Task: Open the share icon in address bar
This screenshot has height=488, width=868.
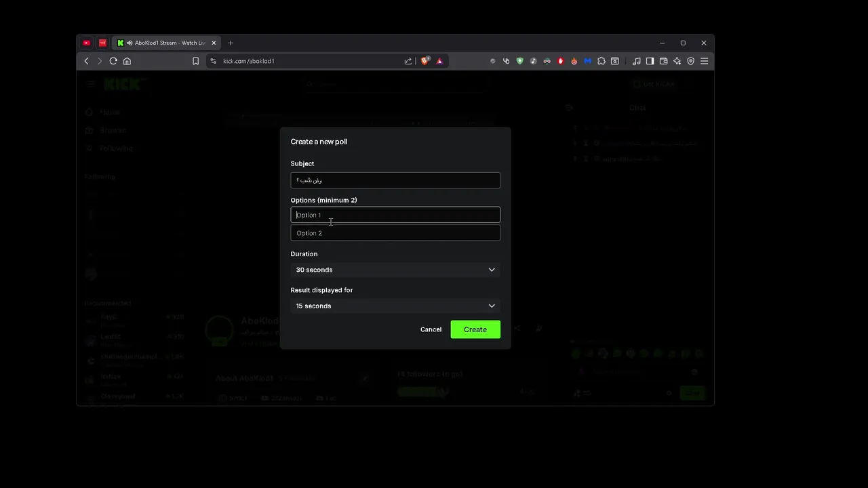Action: (x=408, y=61)
